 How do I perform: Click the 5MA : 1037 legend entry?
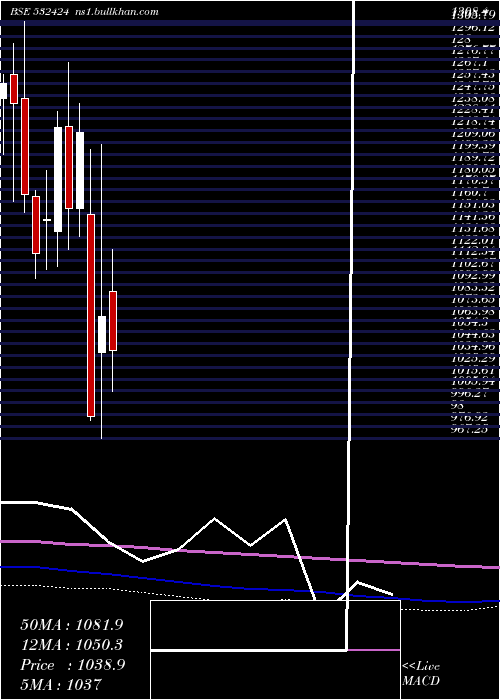(x=61, y=684)
